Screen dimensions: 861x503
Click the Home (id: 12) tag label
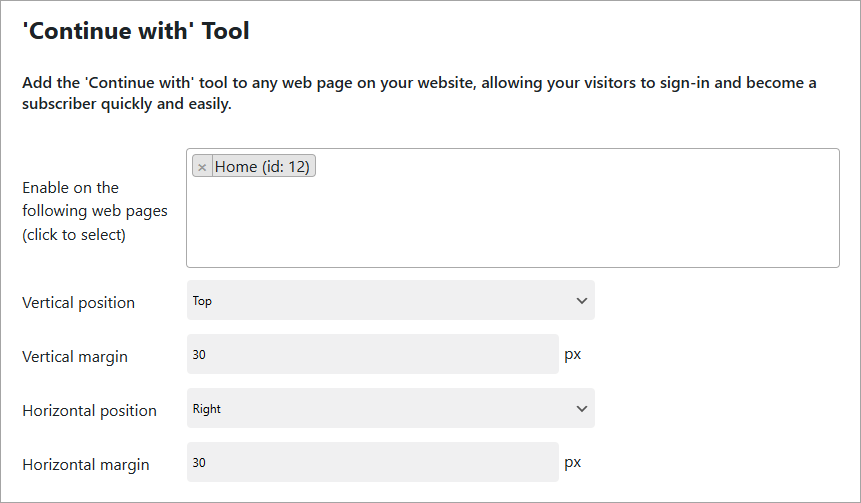263,167
